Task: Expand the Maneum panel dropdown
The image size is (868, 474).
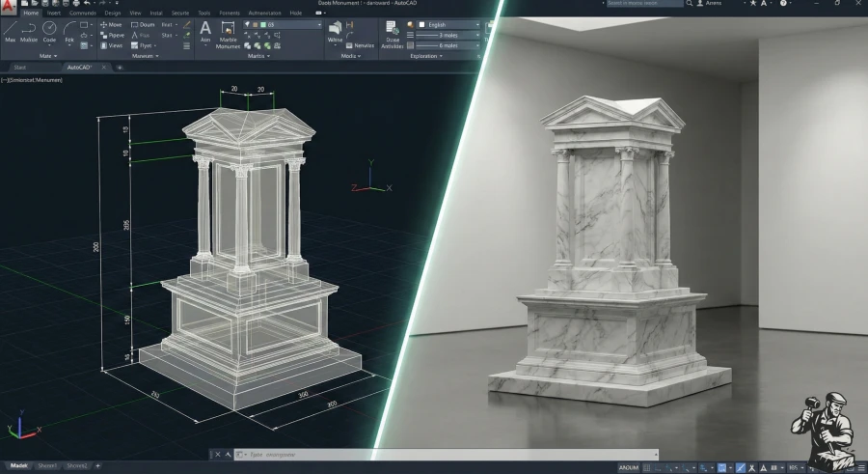Action: tap(146, 56)
